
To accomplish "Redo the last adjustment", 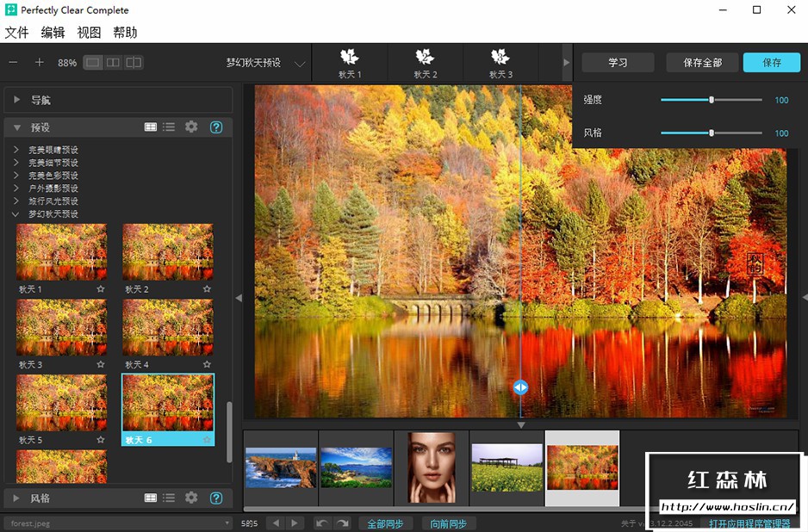I will click(x=342, y=523).
